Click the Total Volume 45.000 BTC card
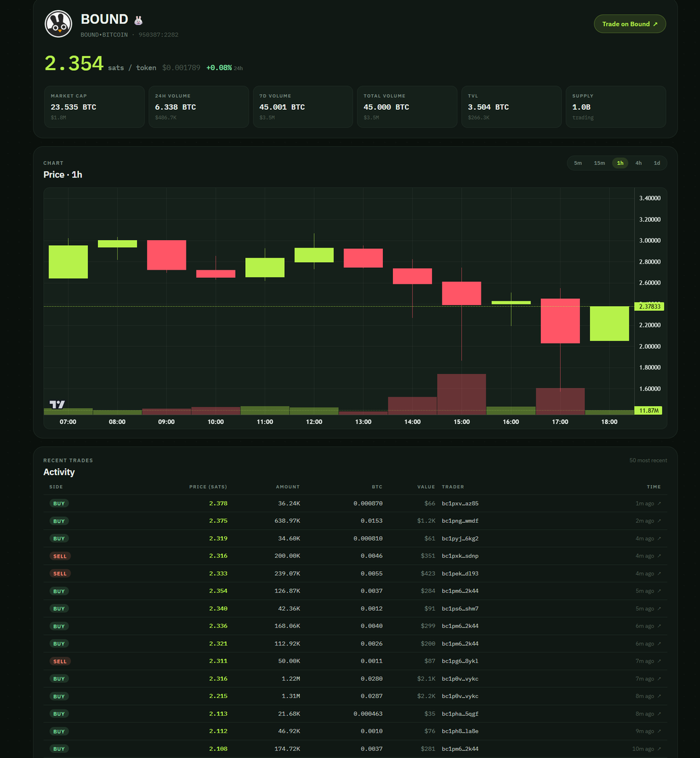Screen dimensions: 700x758 (x=407, y=107)
